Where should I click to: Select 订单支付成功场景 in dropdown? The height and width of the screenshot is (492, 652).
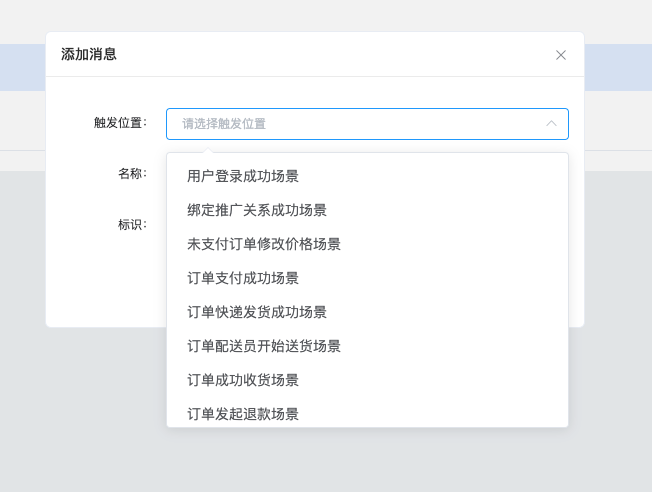point(367,278)
